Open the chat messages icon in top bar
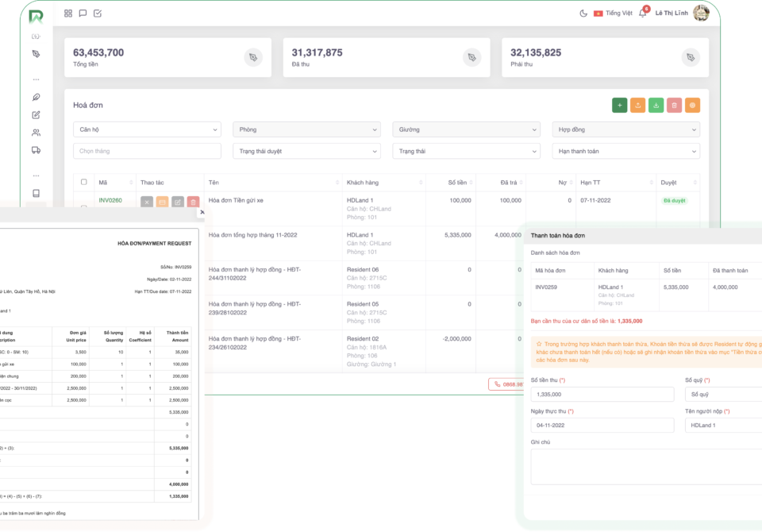This screenshot has width=762, height=532. coord(83,13)
